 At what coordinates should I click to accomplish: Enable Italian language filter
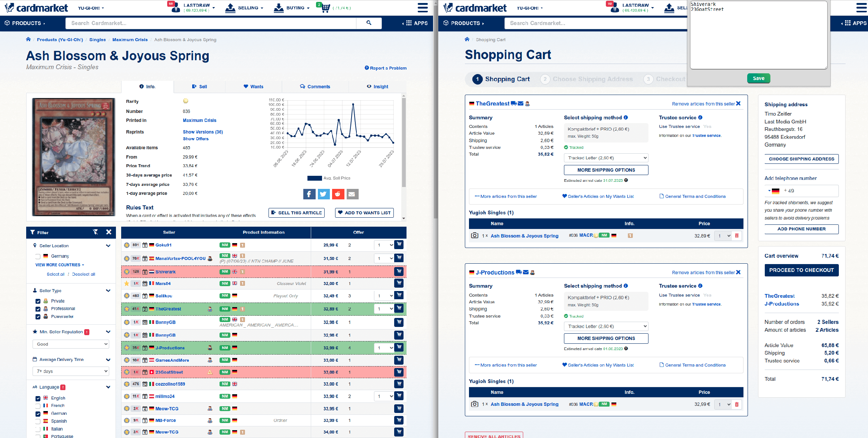[38, 429]
